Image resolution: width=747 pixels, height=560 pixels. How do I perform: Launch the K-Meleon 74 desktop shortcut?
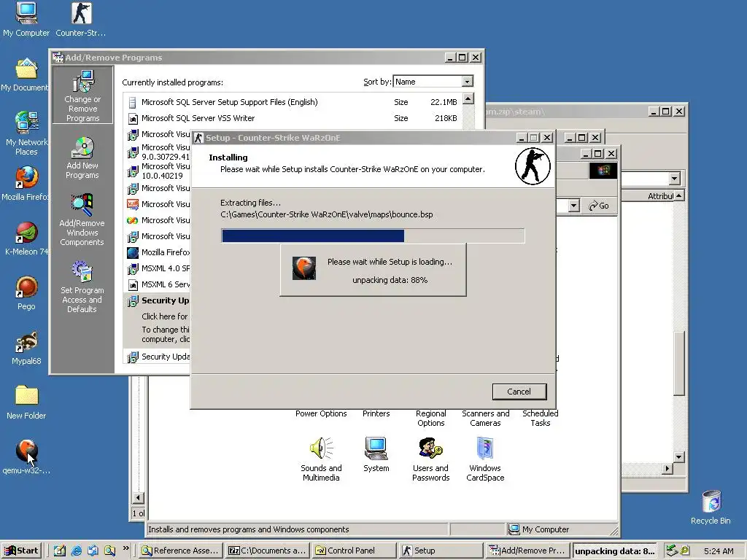26,238
